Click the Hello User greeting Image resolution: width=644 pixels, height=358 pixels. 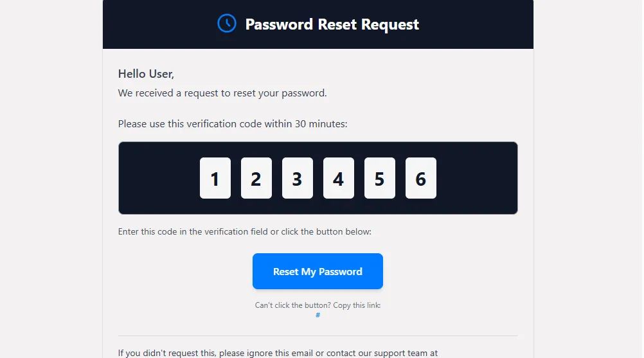coord(146,74)
